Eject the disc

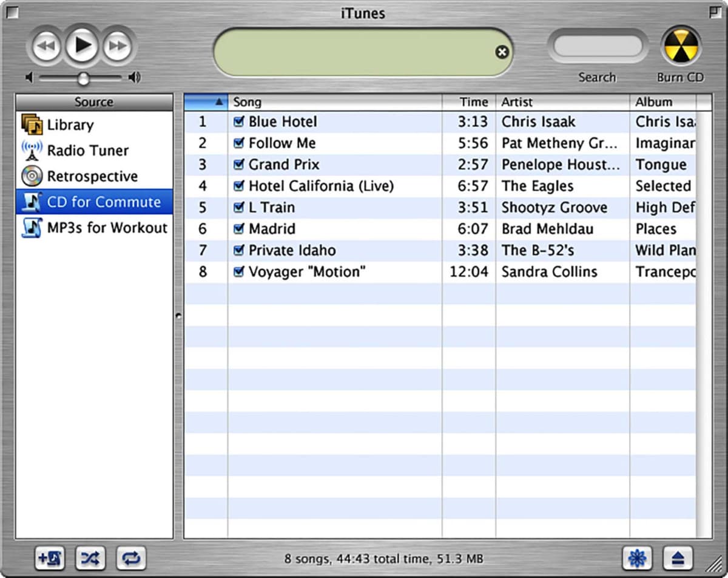click(x=678, y=557)
